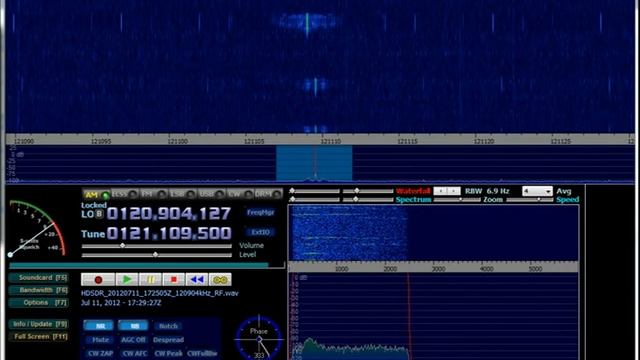Adjust the first Waterfall brightness slider
This screenshot has height=360, width=640.
coord(314,191)
